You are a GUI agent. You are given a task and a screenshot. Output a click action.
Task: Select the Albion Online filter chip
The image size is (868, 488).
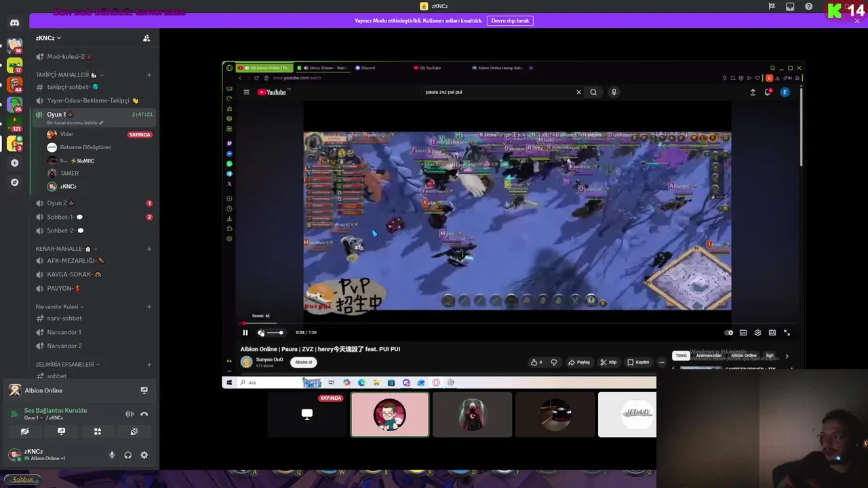[743, 356]
